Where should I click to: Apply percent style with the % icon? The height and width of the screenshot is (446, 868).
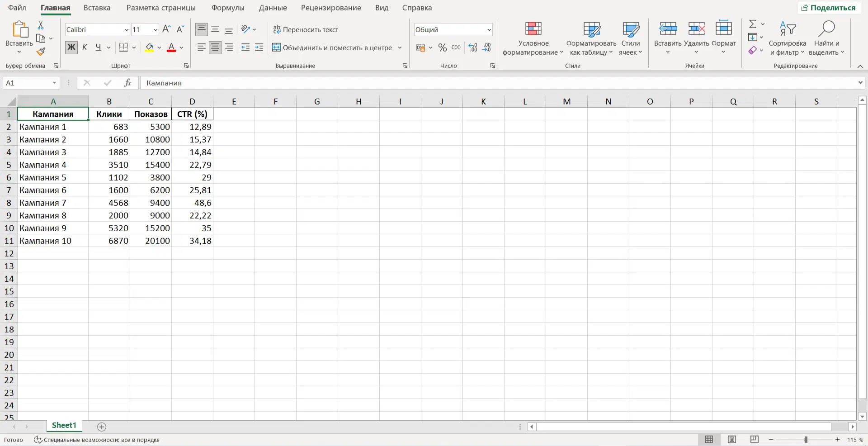tap(442, 47)
